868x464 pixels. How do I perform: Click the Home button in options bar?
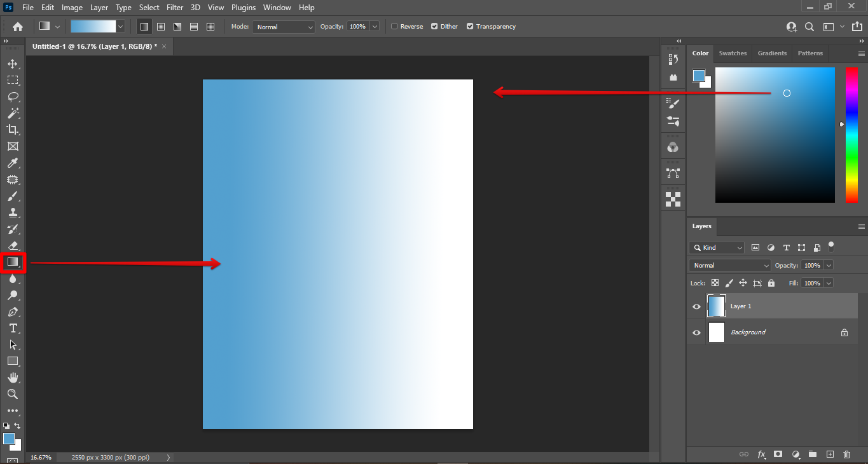pyautogui.click(x=18, y=27)
